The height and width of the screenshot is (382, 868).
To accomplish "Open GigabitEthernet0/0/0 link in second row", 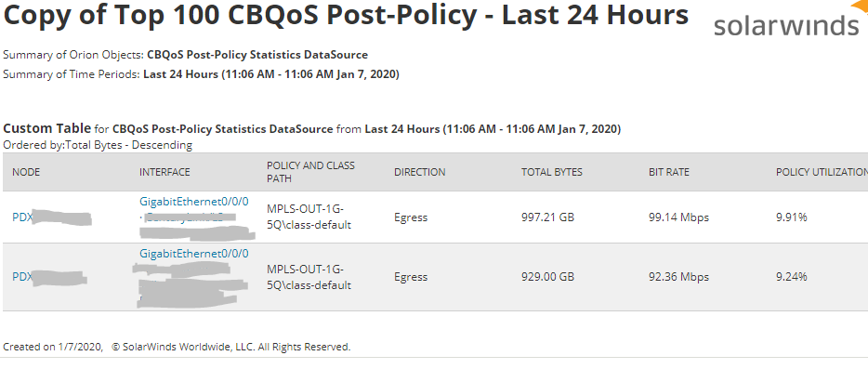I will point(193,253).
